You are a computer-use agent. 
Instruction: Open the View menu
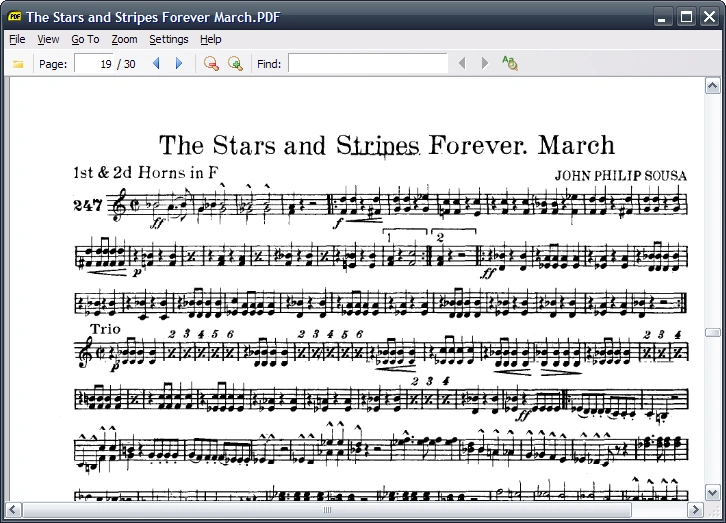click(x=48, y=39)
